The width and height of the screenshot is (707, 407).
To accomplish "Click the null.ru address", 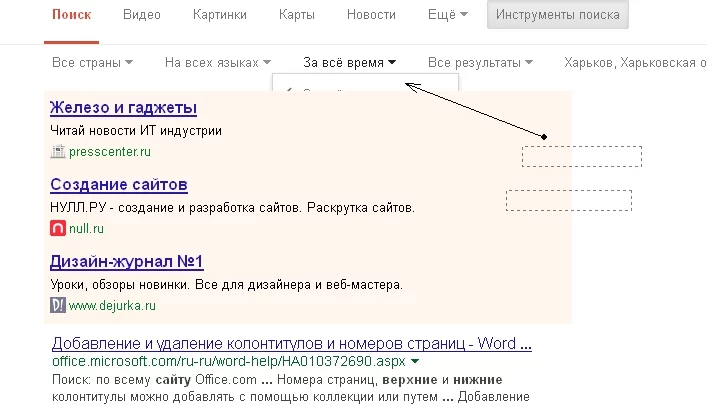I will 86,229.
